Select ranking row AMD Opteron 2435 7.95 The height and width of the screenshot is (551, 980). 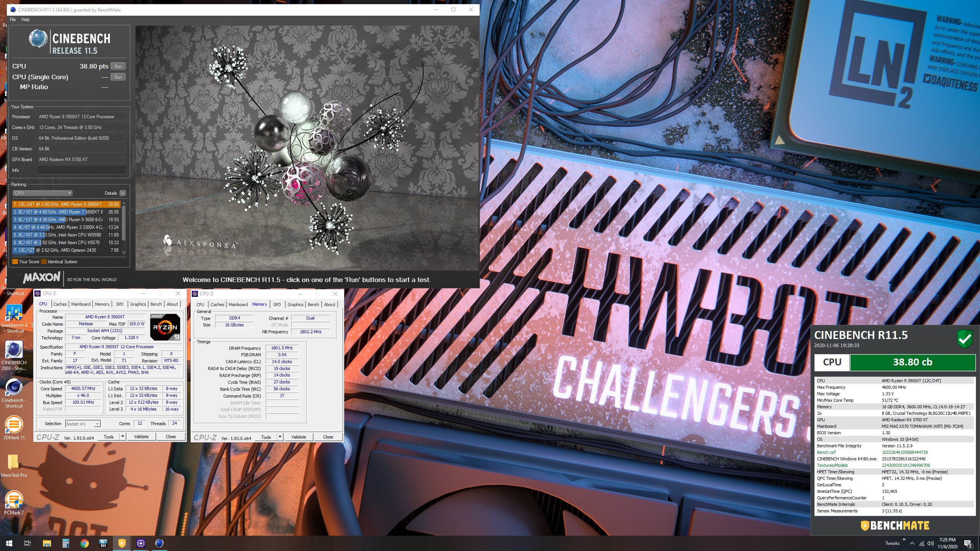coord(66,250)
